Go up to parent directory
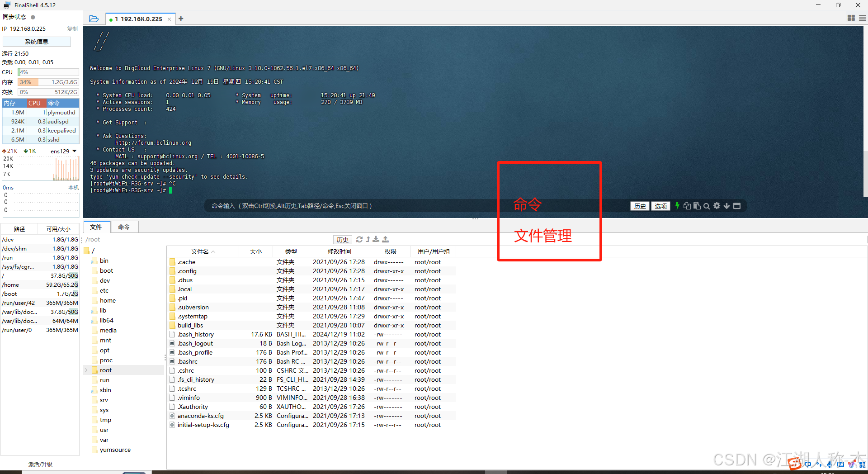 [x=368, y=239]
